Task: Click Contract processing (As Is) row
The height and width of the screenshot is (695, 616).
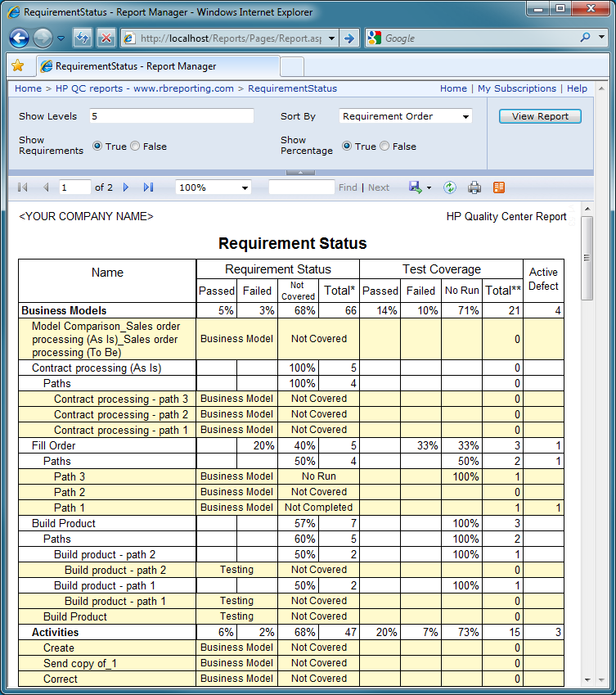Action: point(97,368)
